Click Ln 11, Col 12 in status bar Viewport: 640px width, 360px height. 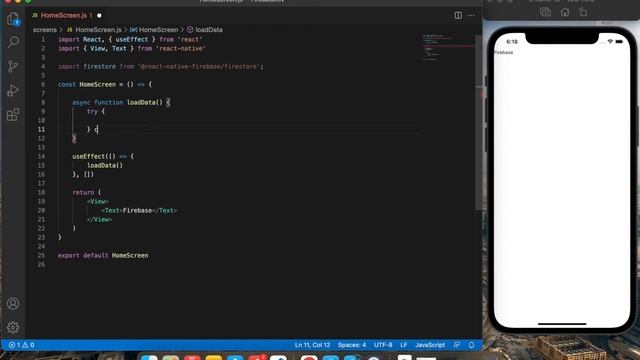[312, 345]
